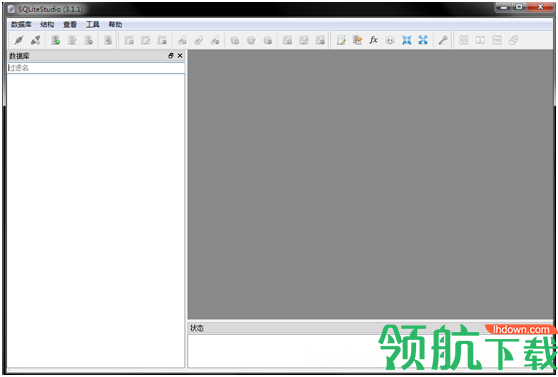Open the 帮助 menu
The image size is (558, 377).
pos(115,25)
